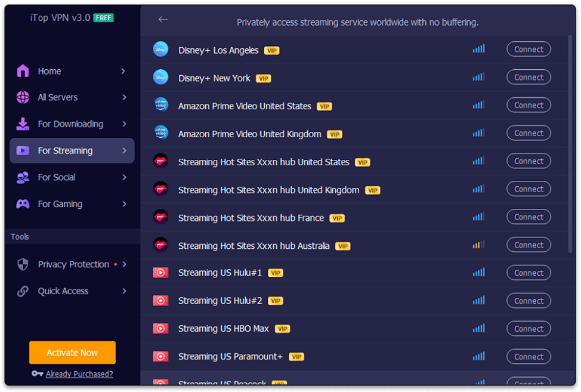Click the back arrow icon
581x392 pixels.
coord(163,19)
